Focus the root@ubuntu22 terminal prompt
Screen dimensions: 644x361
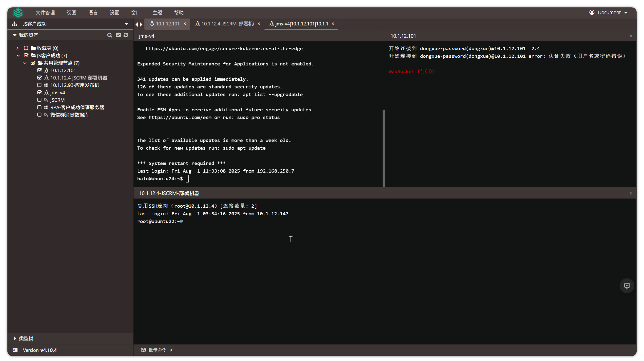pyautogui.click(x=160, y=221)
